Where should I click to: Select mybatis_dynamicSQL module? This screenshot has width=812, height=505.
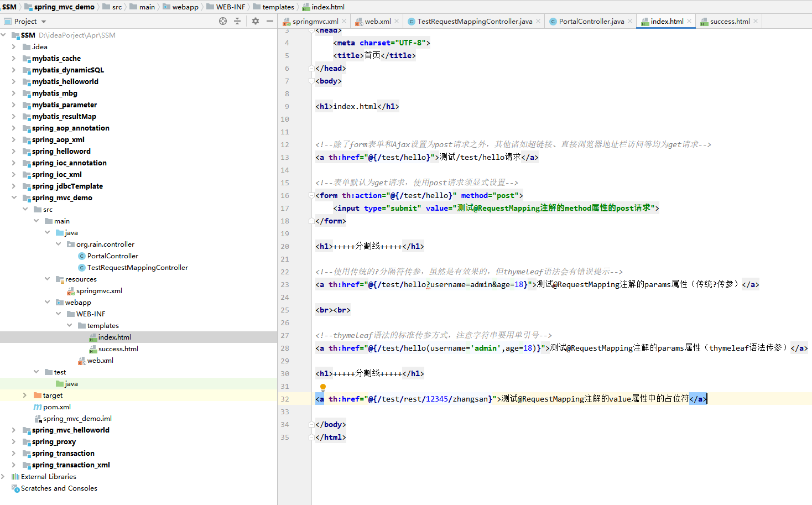pyautogui.click(x=67, y=70)
